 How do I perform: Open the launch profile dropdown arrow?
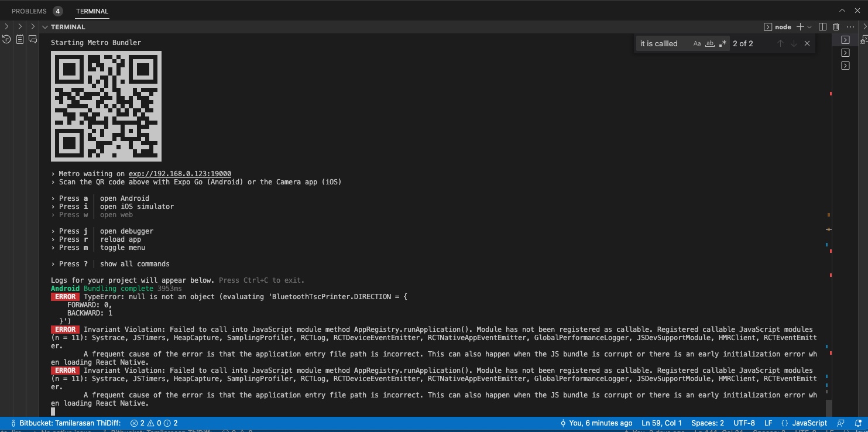809,27
